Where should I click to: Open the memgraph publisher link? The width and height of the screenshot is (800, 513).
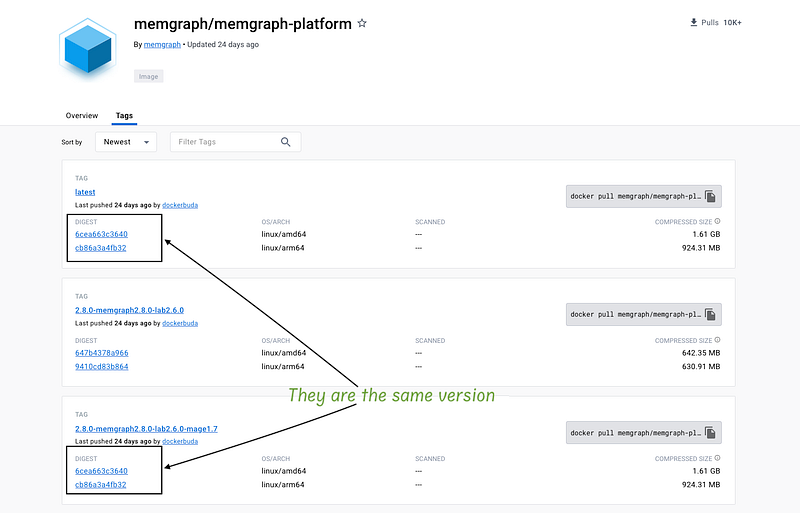(x=162, y=44)
